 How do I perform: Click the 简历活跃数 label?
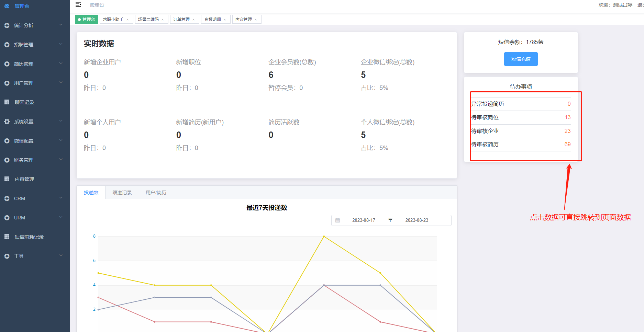284,122
